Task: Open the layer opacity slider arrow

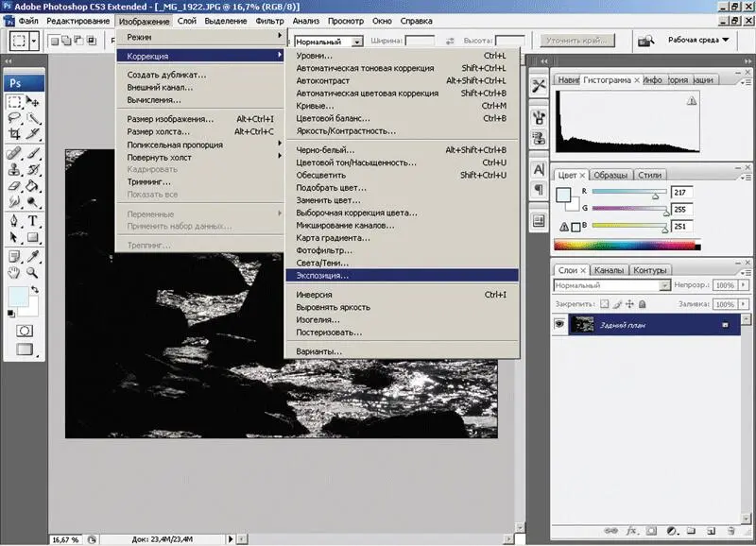Action: coord(744,285)
